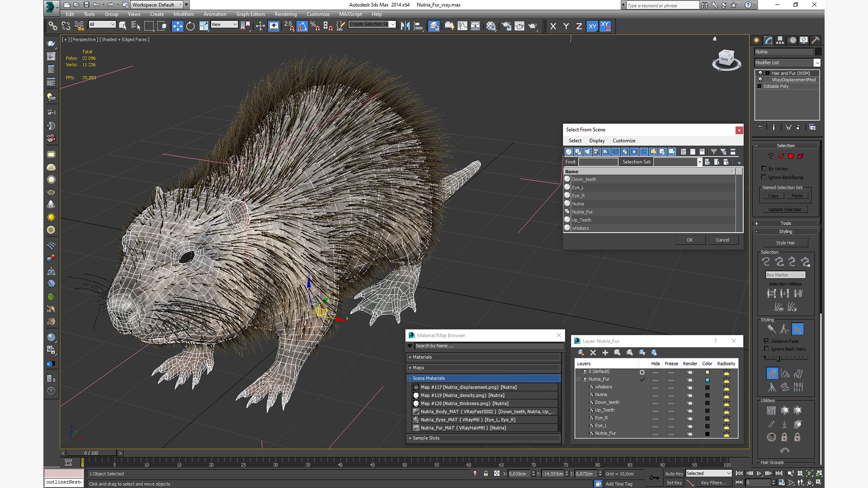
Task: Select the Select and Rotate tool
Action: [191, 26]
